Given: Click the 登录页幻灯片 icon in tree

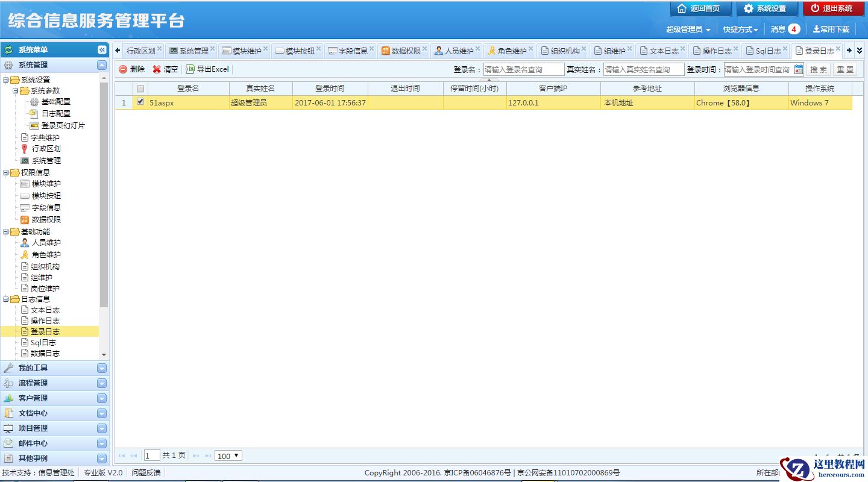Looking at the screenshot, I should 34,125.
